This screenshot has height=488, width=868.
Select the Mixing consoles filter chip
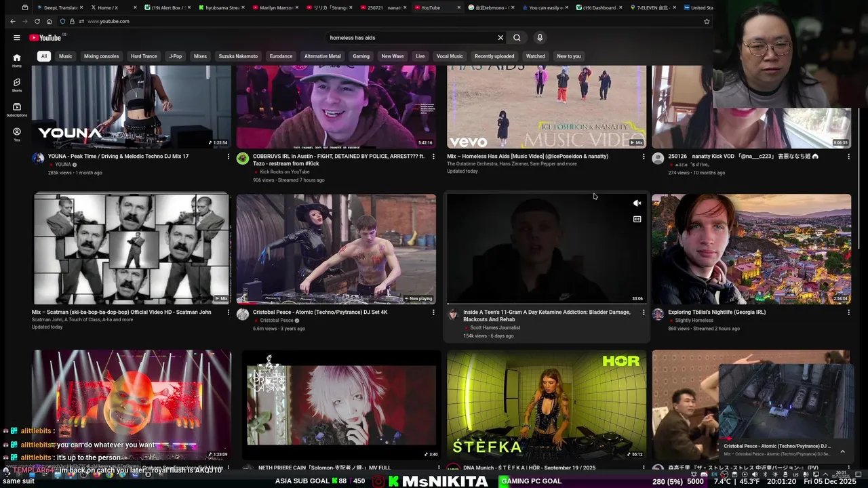(101, 56)
